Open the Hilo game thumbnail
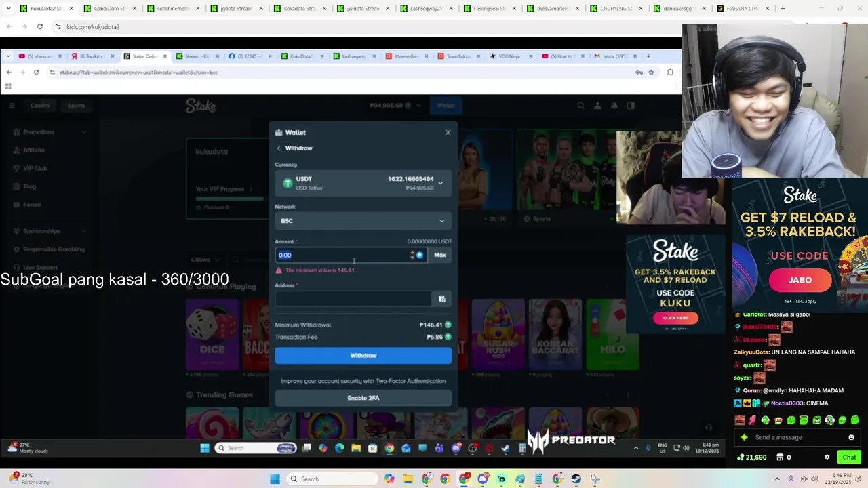Viewport: 868px width, 488px height. 612,335
